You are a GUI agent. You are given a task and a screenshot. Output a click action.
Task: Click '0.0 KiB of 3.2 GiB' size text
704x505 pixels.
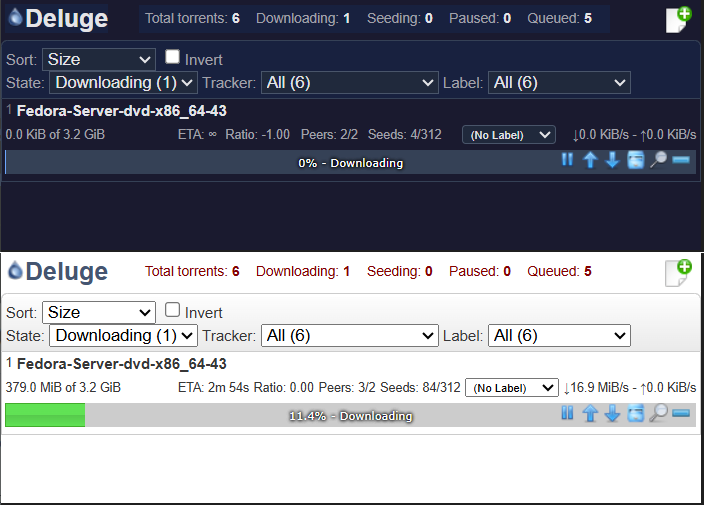pyautogui.click(x=55, y=135)
